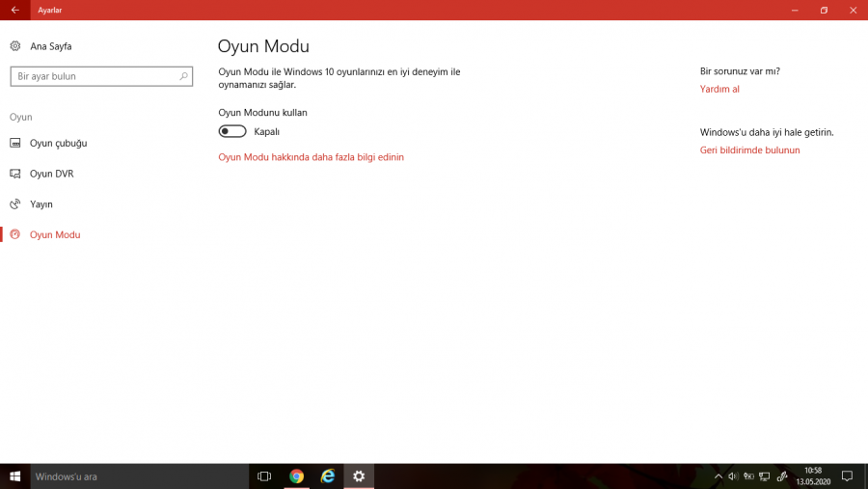This screenshot has width=868, height=489.
Task: Launch Google Chrome from taskbar
Action: pos(297,476)
